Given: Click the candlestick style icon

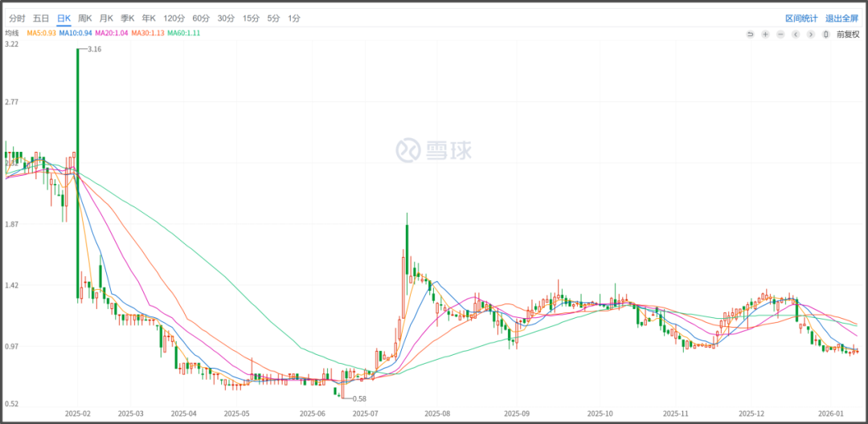Looking at the screenshot, I should coord(825,34).
